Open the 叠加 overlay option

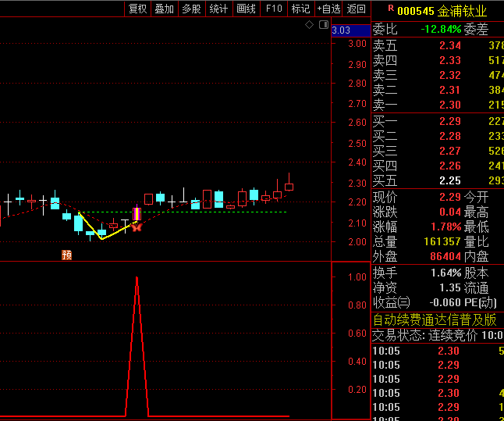164,9
